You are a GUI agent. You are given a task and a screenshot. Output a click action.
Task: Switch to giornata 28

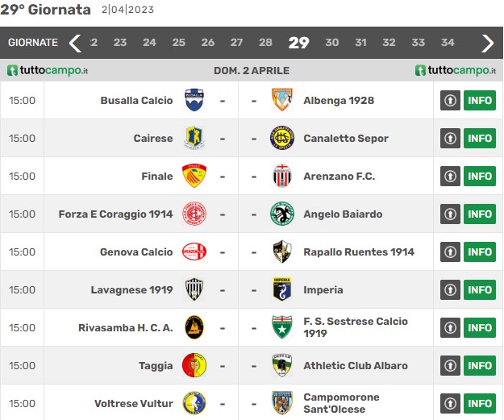(x=265, y=43)
